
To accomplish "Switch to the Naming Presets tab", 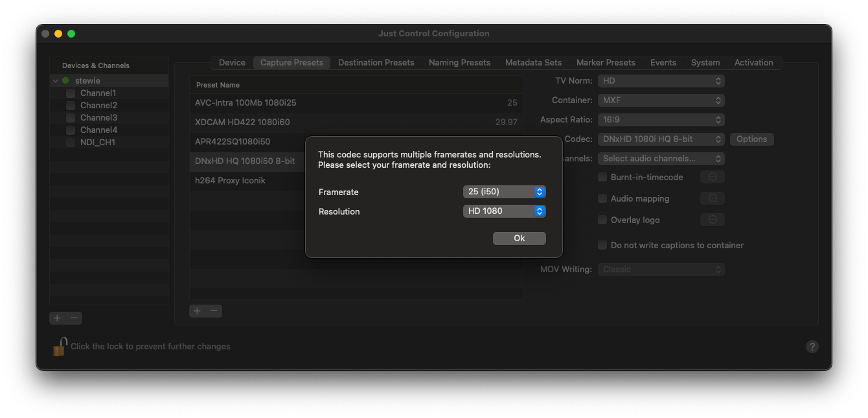I will (459, 63).
